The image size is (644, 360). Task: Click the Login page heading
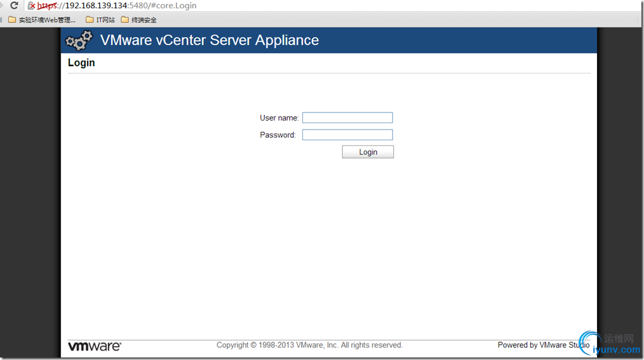point(81,62)
